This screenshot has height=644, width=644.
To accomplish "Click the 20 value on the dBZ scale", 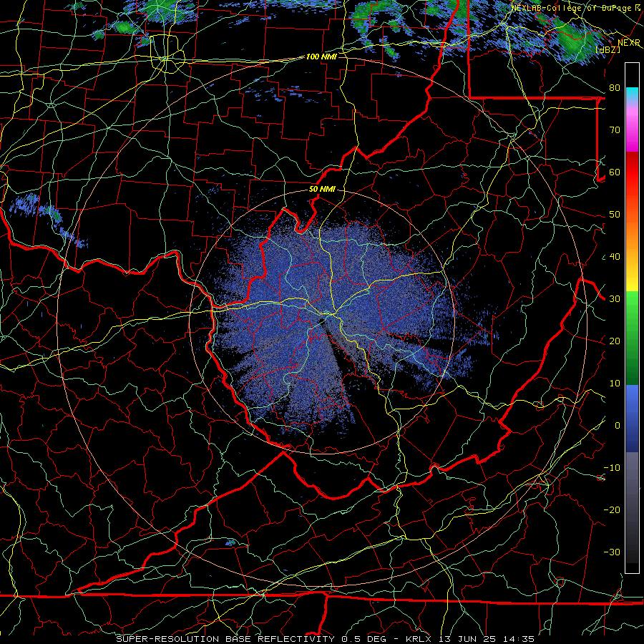I will [x=615, y=341].
